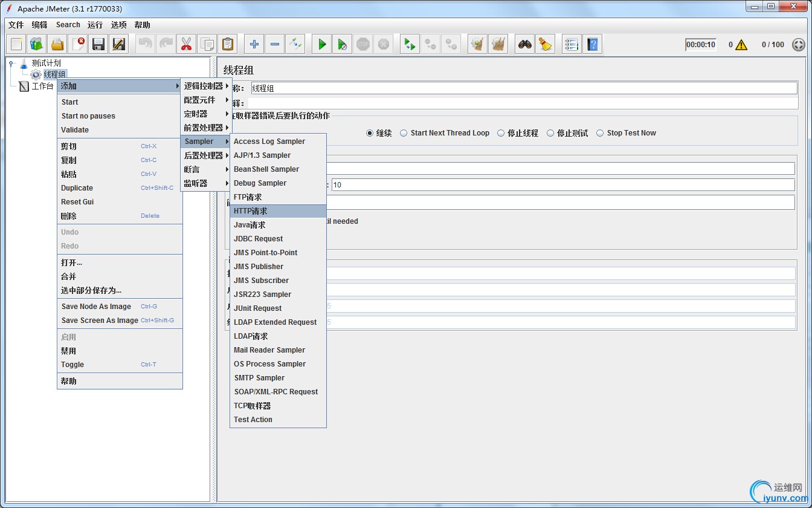Screen dimensions: 812x508
Task: Click the Help question mark toolbar icon
Action: click(x=593, y=44)
